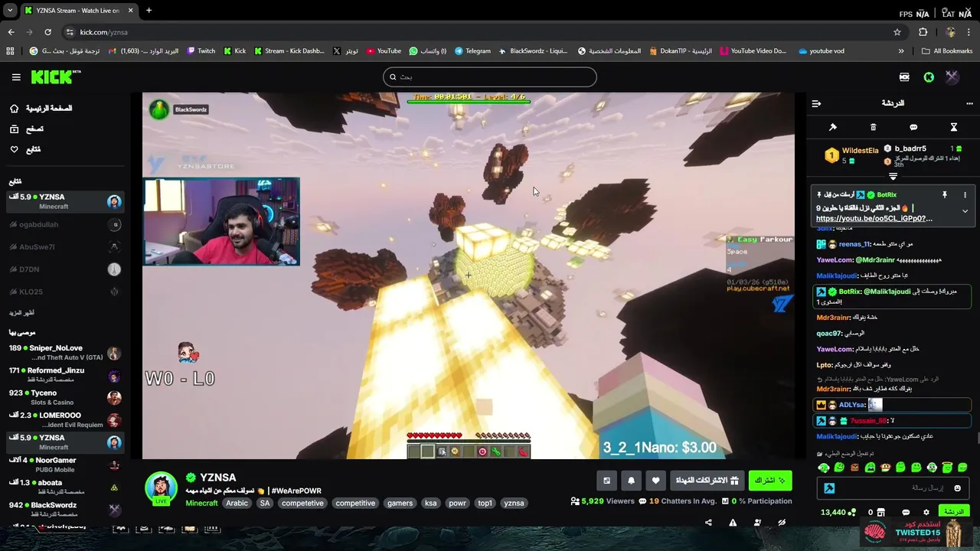Open the green Kick profile icon in header

click(x=929, y=77)
